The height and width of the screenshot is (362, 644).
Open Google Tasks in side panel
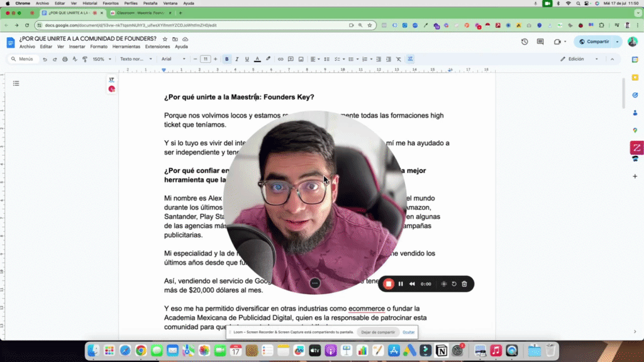635,96
